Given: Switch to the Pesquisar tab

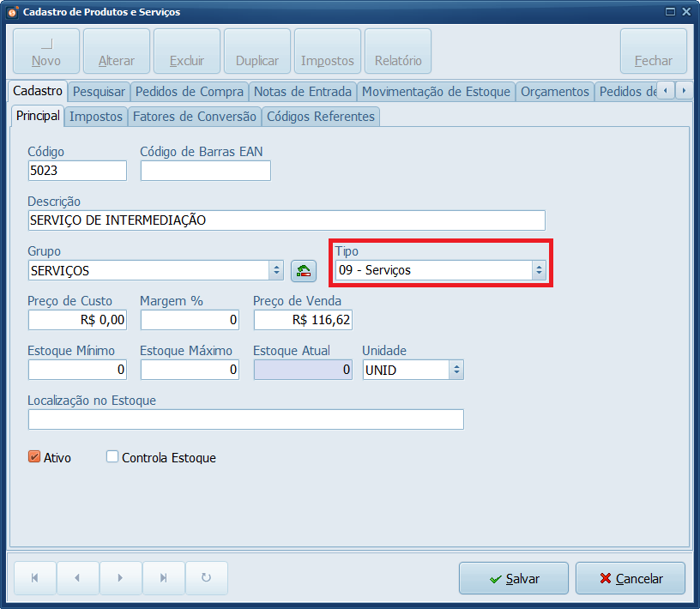Looking at the screenshot, I should pos(99,92).
